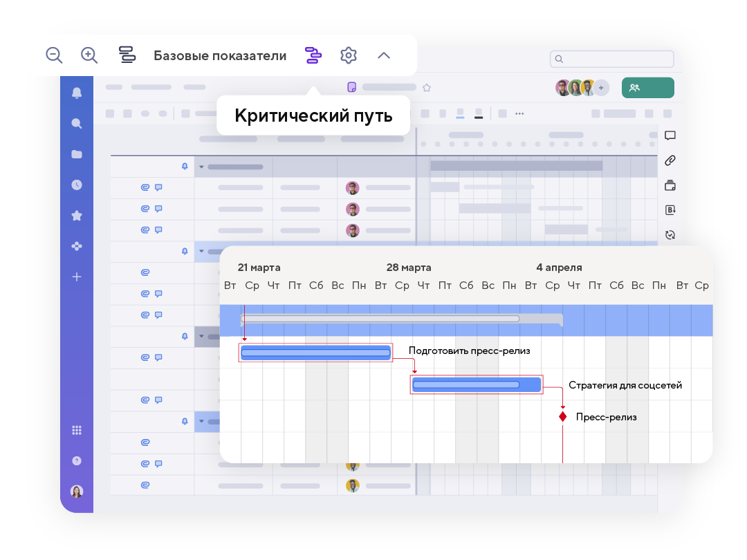Click the zoom in magnifier icon
747x560 pixels.
point(89,55)
